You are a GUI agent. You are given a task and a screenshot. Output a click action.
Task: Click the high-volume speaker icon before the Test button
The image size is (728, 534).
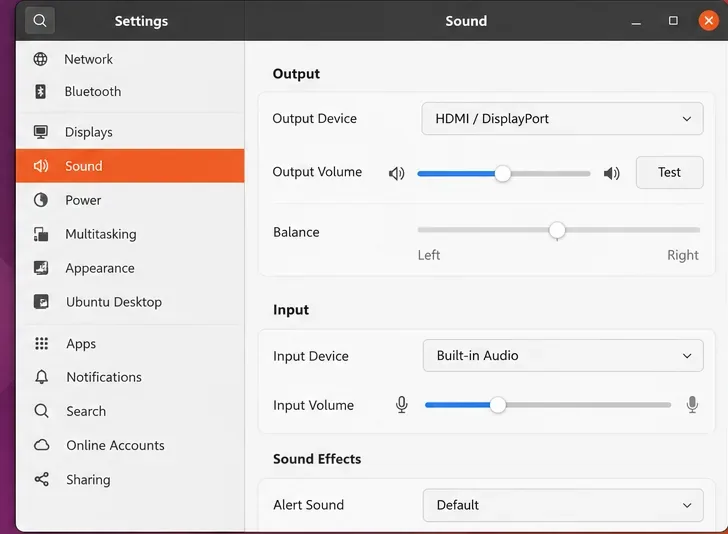tap(611, 173)
